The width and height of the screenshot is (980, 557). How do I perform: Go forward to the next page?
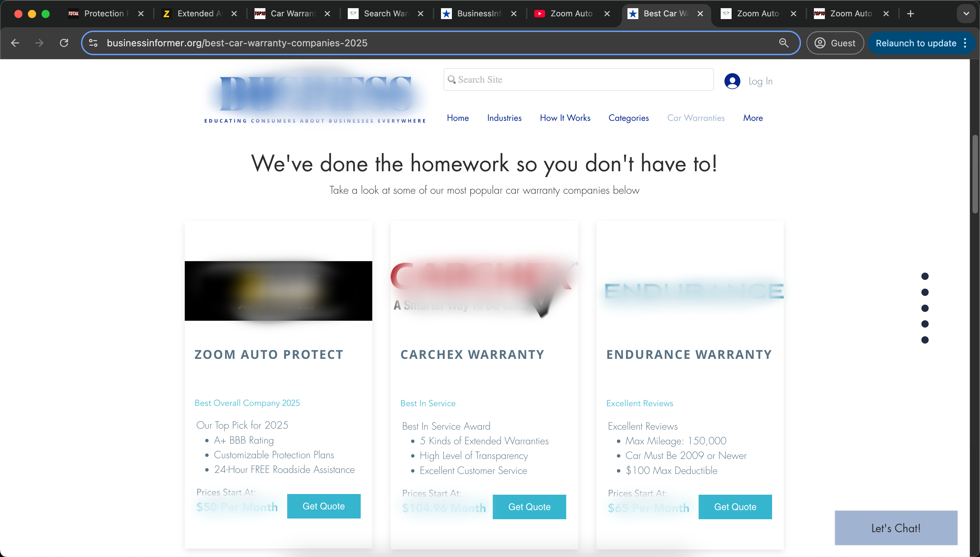(39, 43)
